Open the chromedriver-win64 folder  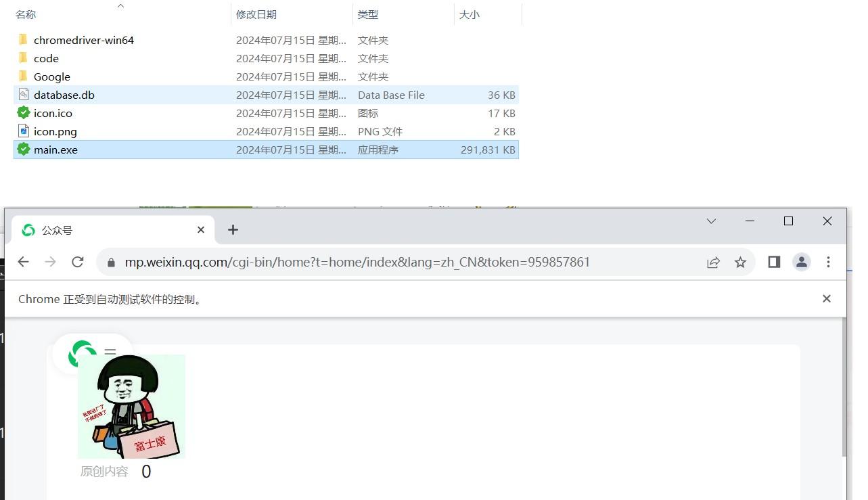[83, 40]
